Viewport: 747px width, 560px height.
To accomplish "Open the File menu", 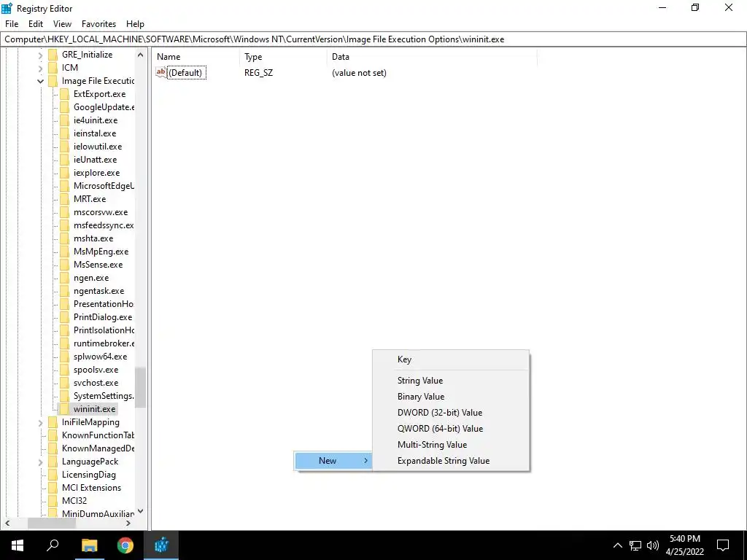I will tap(12, 24).
